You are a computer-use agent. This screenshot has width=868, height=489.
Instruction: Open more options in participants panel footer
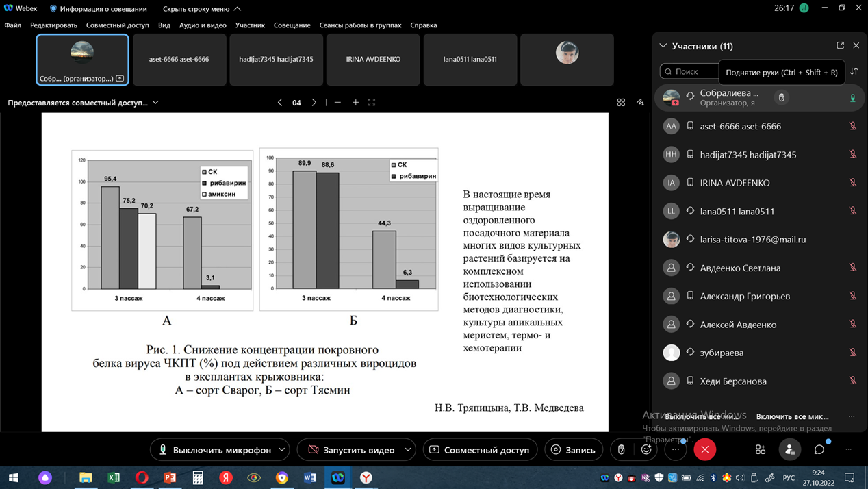pyautogui.click(x=852, y=416)
